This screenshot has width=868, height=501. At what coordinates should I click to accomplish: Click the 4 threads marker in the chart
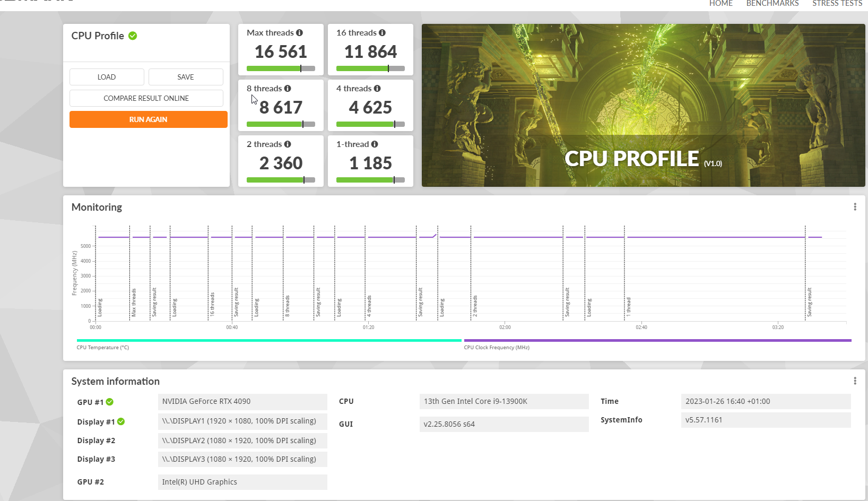(x=369, y=306)
